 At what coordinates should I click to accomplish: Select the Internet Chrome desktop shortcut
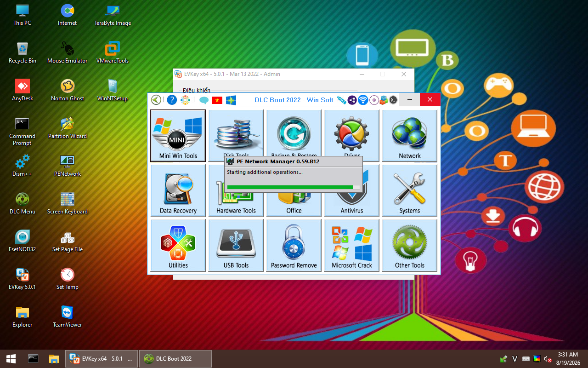pyautogui.click(x=68, y=15)
